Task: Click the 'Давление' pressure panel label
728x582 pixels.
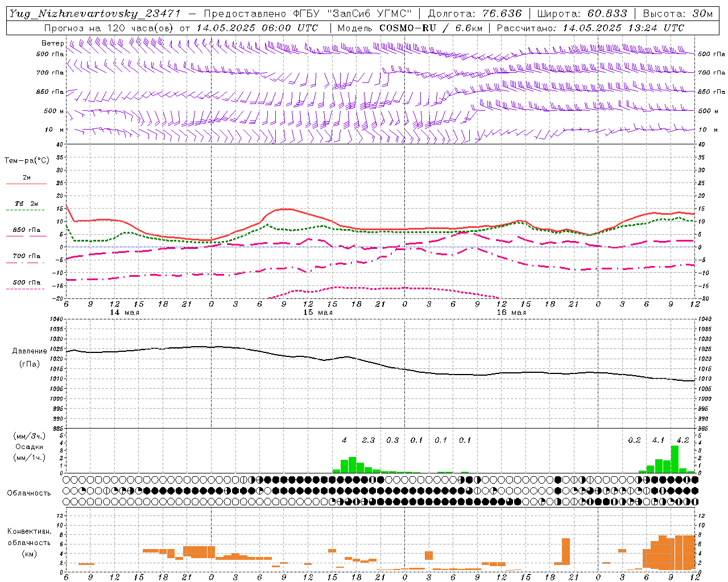Action: point(30,351)
